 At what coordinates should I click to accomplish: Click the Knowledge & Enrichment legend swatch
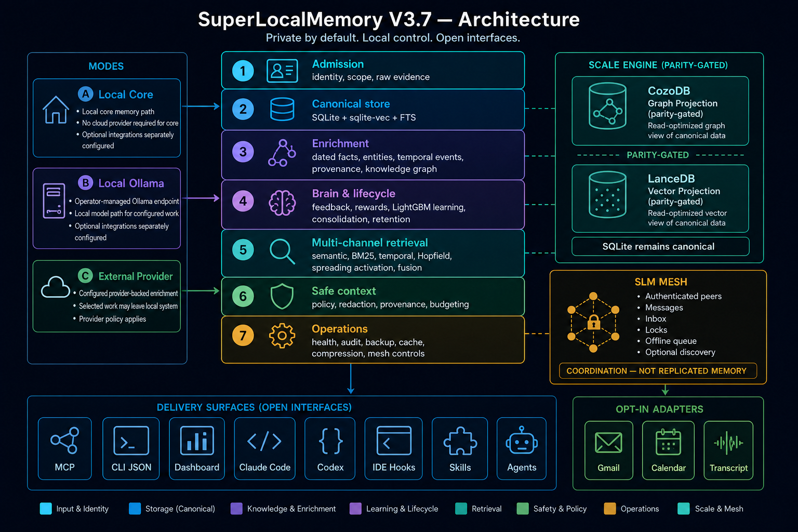click(x=236, y=509)
